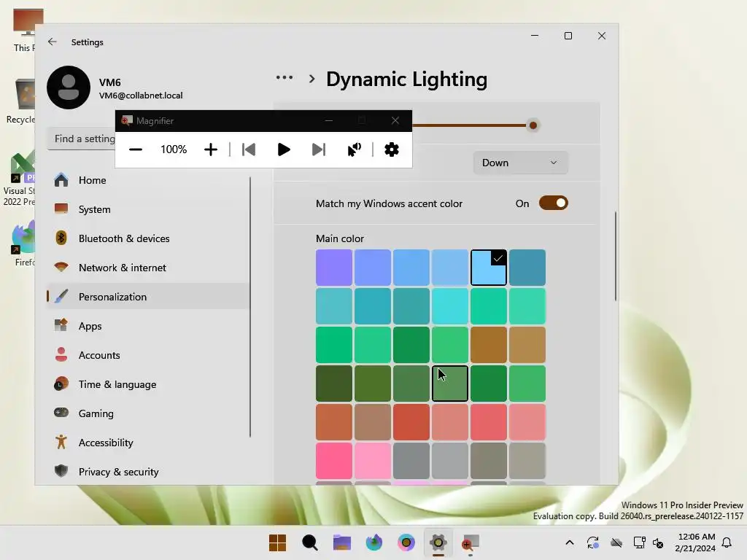Start Magnifier reading with play button
Viewport: 747px width, 560px height.
tap(284, 149)
